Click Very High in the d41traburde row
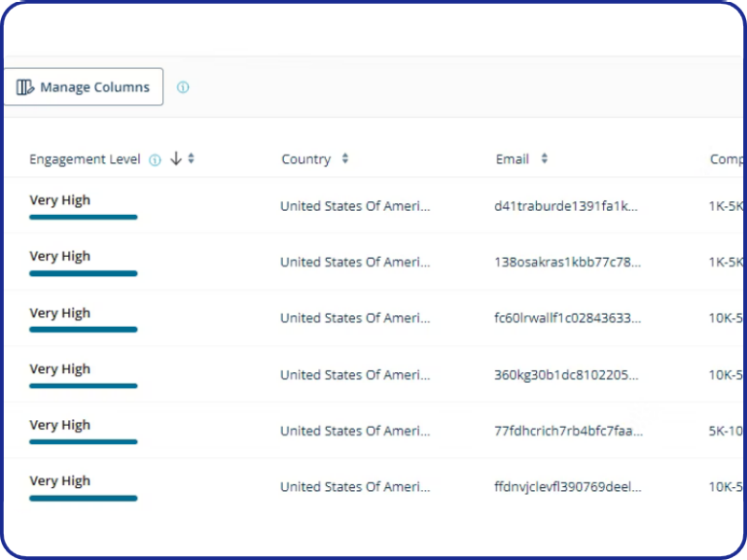This screenshot has height=560, width=747. 59,200
